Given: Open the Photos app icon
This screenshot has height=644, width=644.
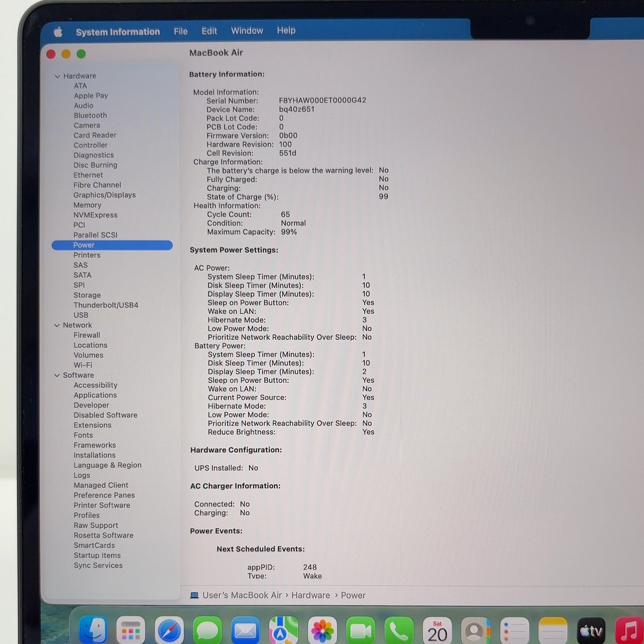Looking at the screenshot, I should pyautogui.click(x=322, y=630).
